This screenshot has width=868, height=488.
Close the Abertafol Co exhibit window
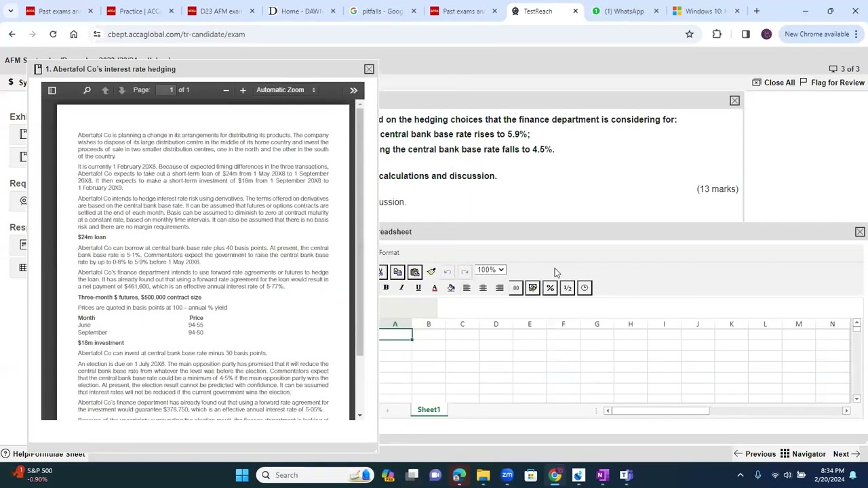369,69
